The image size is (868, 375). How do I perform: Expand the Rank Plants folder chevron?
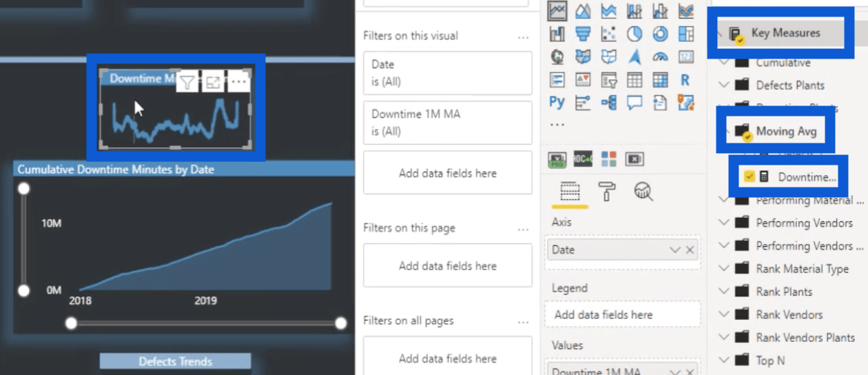[x=723, y=292]
